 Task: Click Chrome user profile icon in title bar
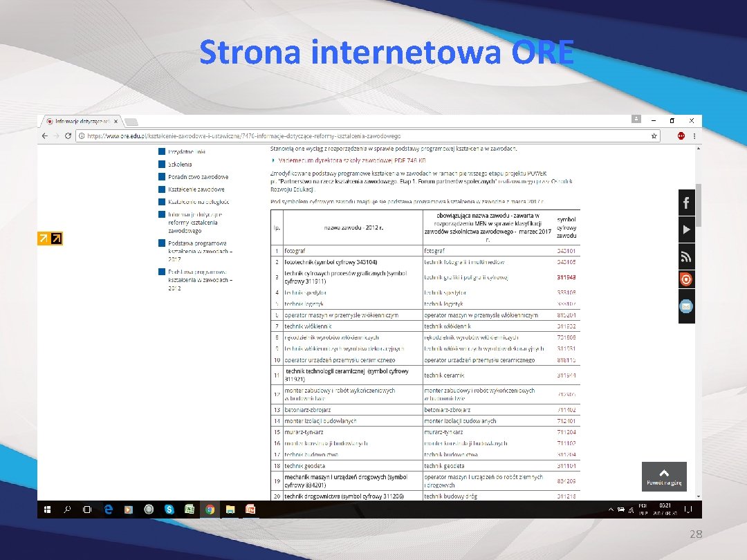pos(636,119)
